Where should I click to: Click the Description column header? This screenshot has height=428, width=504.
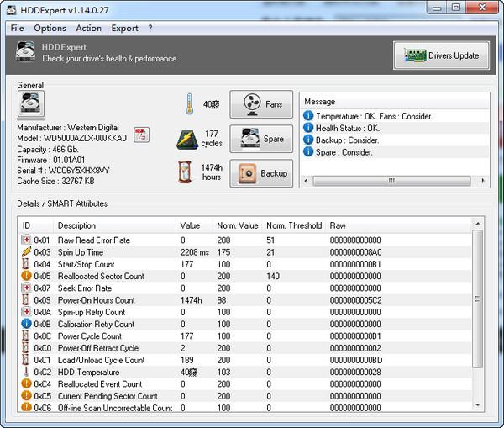(114, 225)
